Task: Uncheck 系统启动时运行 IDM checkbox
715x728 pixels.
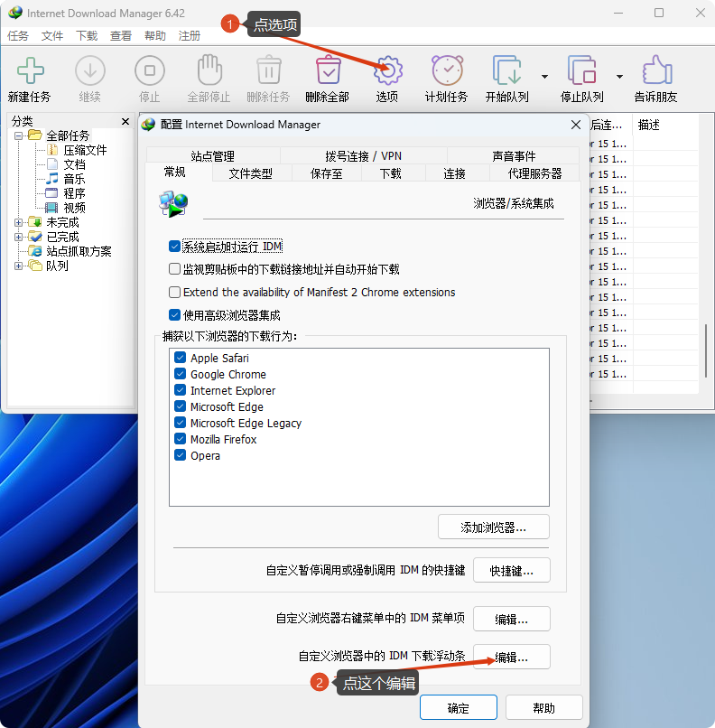Action: (175, 246)
